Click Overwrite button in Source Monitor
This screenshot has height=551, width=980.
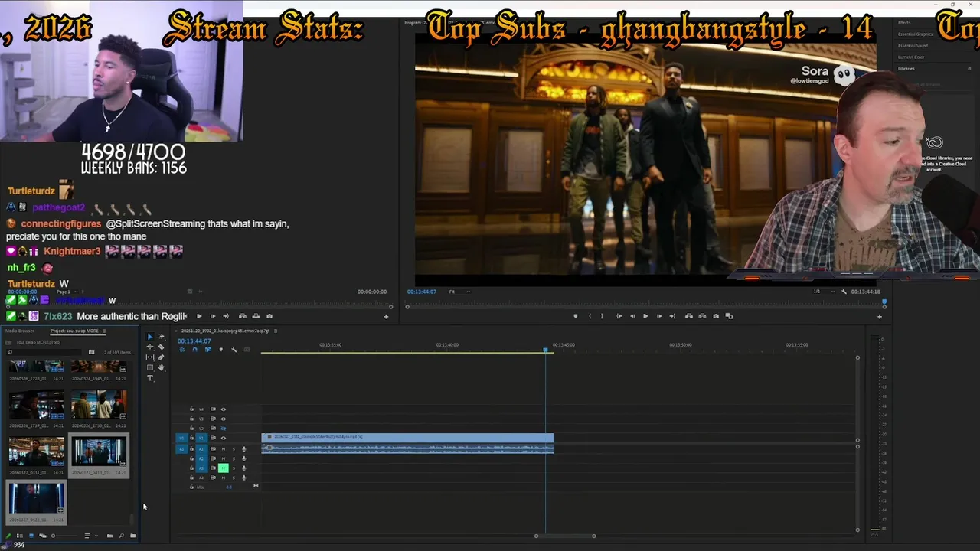tap(256, 316)
